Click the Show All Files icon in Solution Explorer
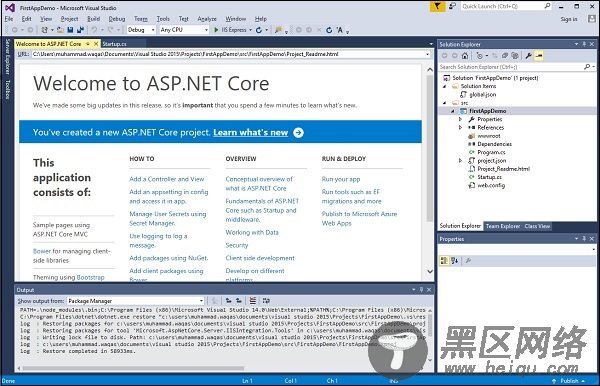 pos(515,56)
